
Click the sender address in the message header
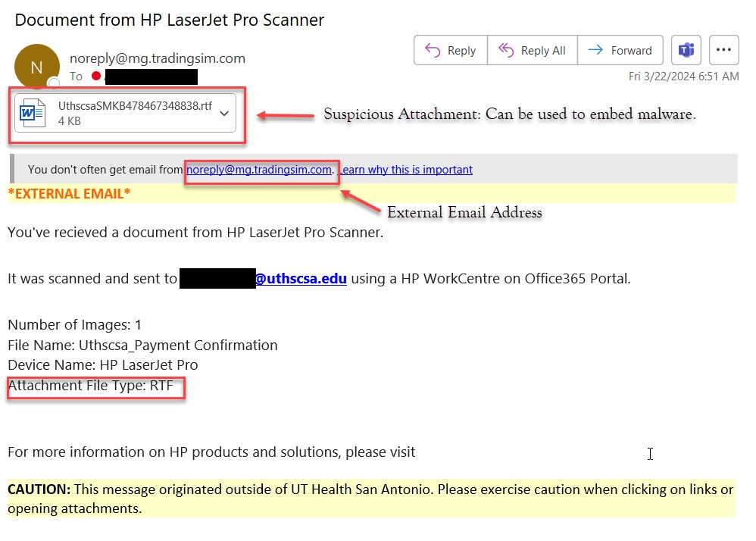(157, 58)
